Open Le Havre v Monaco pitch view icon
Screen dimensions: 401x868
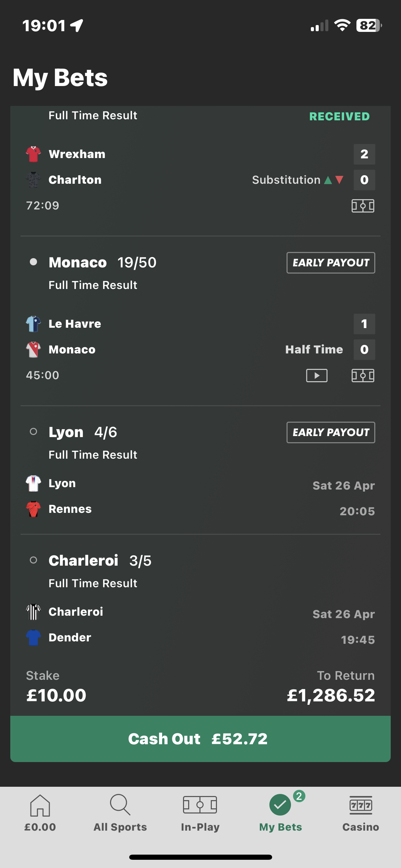tap(363, 375)
